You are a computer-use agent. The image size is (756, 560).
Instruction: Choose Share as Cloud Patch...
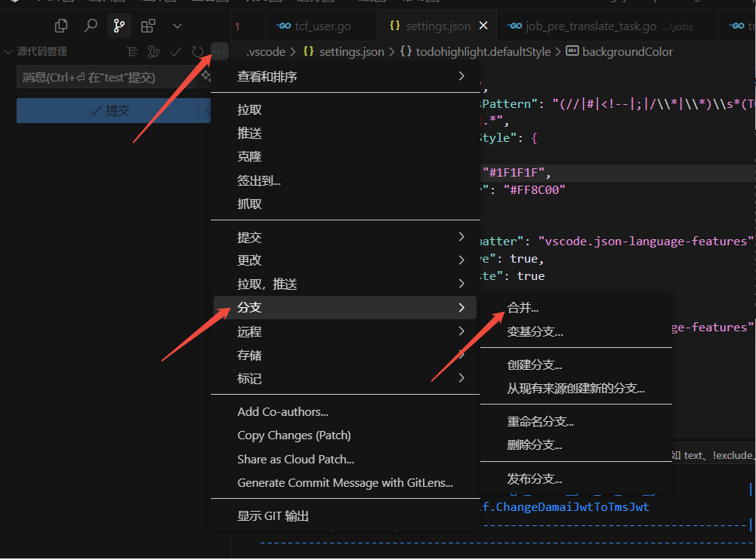pos(345,460)
